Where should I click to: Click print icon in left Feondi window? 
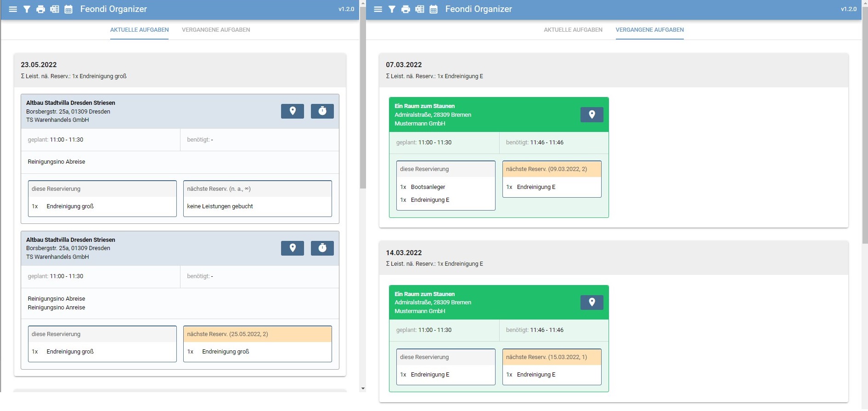pos(40,9)
